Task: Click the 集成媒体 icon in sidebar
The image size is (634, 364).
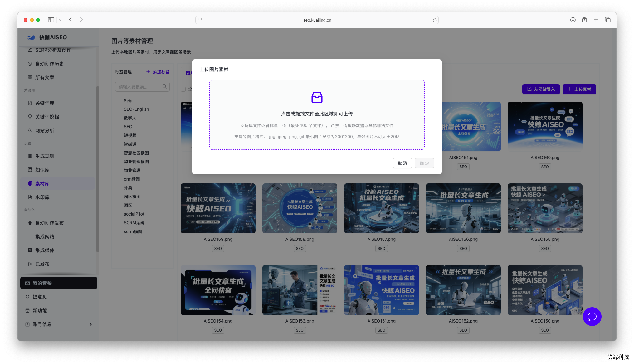Action: (30, 250)
